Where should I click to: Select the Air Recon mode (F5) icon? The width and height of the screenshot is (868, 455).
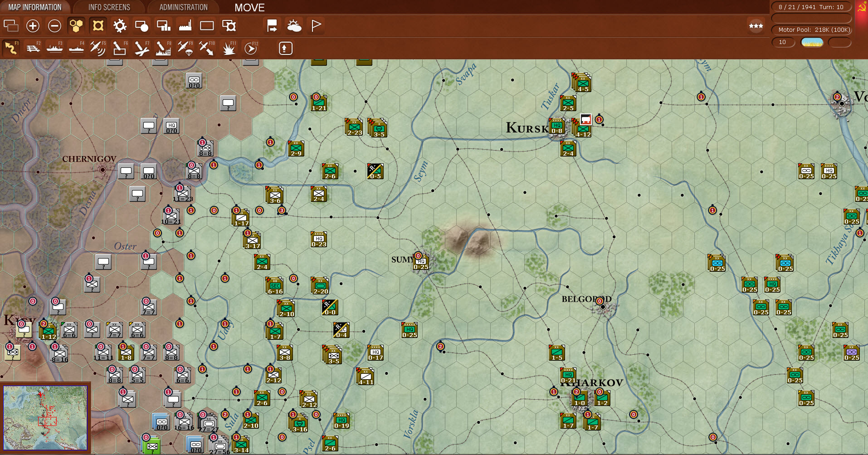point(98,48)
